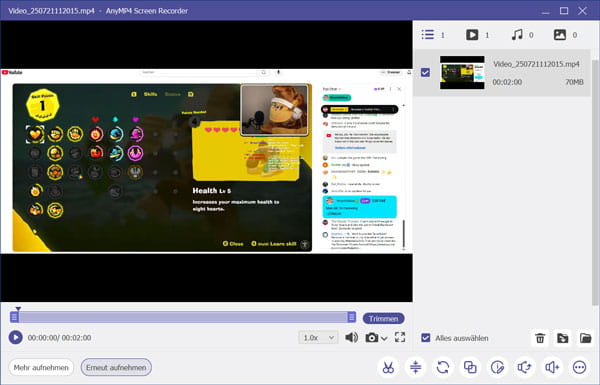Select the Video_250721112015.mp4 thumbnail
This screenshot has height=385, width=600.
click(462, 72)
